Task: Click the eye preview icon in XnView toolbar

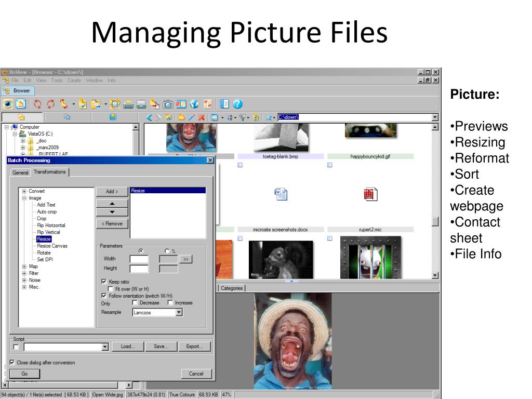Action: click(7, 104)
